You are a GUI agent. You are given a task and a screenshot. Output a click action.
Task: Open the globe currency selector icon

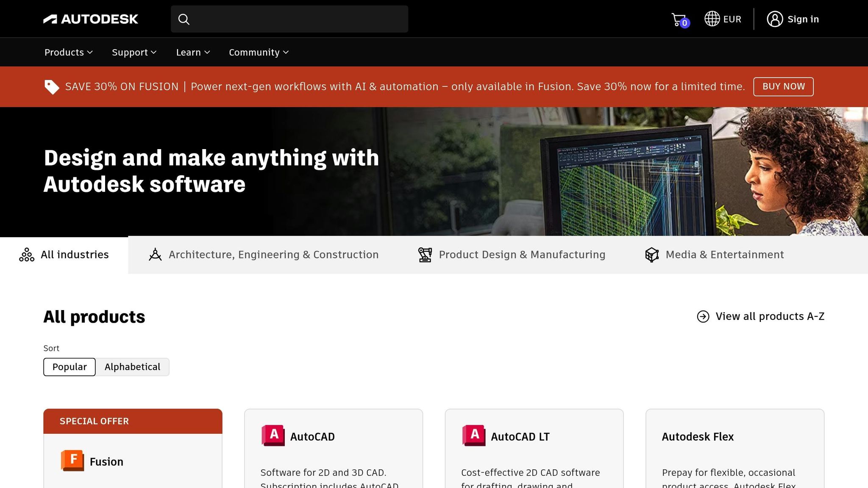tap(712, 19)
